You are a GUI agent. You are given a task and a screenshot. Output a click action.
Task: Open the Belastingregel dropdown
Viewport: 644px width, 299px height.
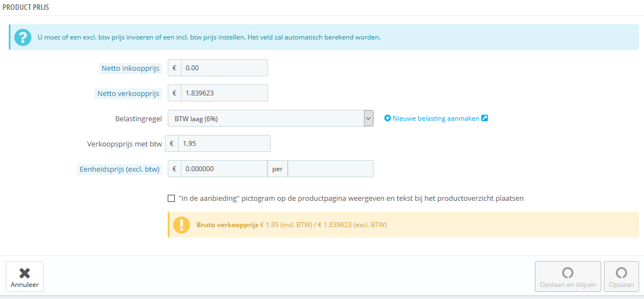pos(271,119)
